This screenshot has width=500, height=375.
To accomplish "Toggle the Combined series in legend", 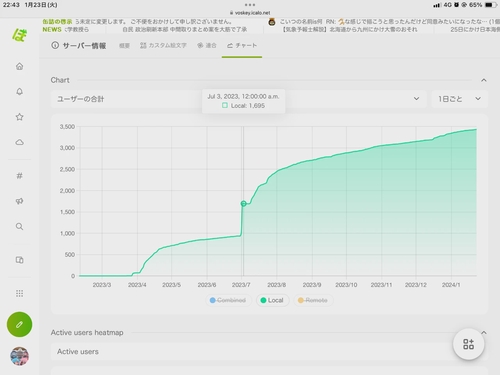I will (x=228, y=300).
